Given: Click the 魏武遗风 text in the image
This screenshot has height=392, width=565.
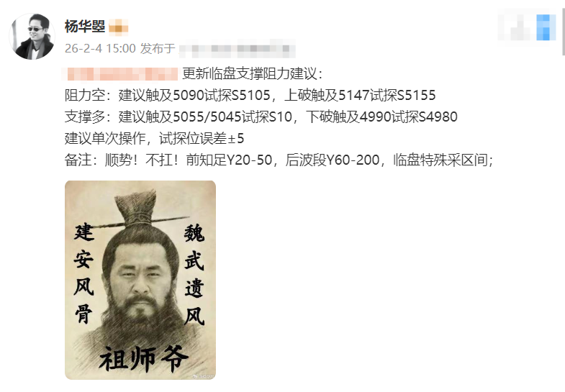Looking at the screenshot, I should pos(194,275).
